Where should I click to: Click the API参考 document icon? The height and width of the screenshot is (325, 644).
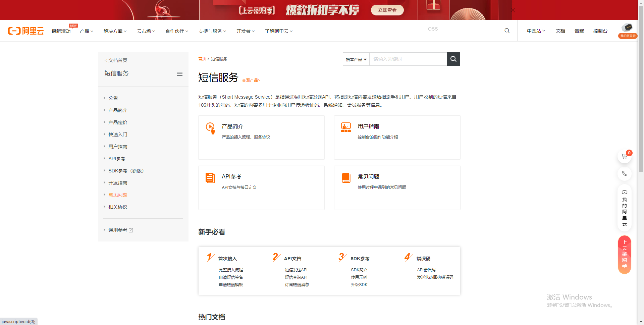coord(210,178)
